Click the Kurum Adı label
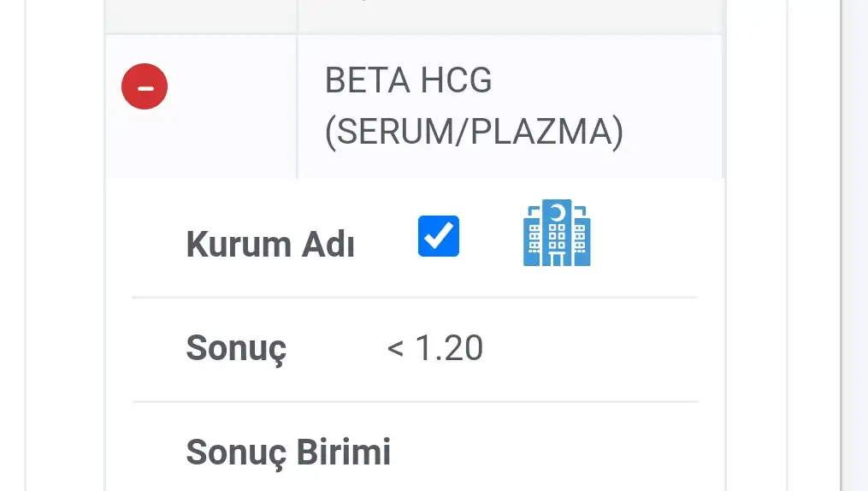This screenshot has height=491, width=868. [x=270, y=245]
